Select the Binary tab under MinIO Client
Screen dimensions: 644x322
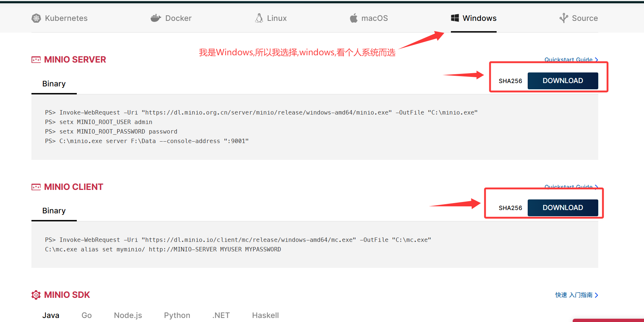pyautogui.click(x=54, y=211)
